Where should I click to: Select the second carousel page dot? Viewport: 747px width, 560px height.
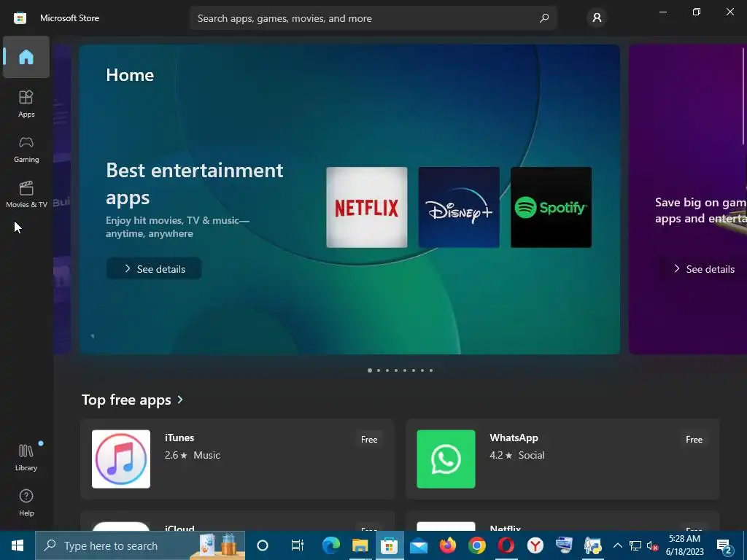[x=379, y=370]
